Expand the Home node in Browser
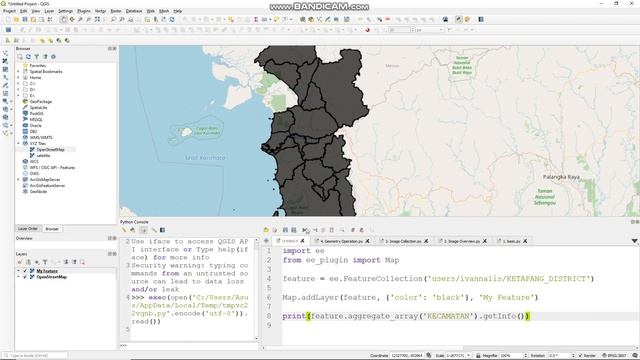 pyautogui.click(x=18, y=78)
